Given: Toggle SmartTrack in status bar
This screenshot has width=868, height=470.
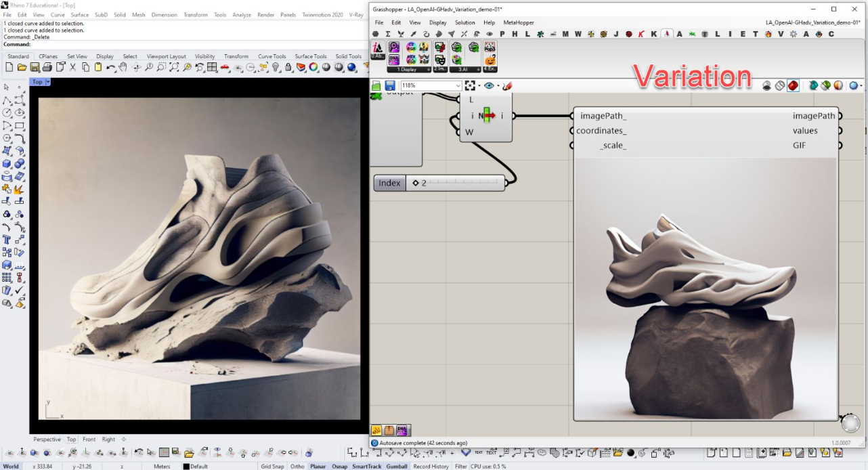Looking at the screenshot, I should [367, 467].
